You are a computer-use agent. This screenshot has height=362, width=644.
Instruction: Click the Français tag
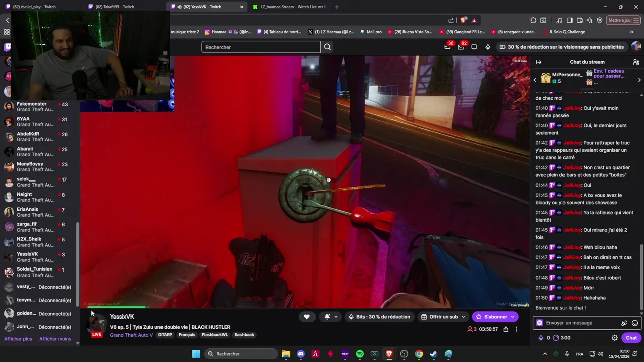tap(187, 335)
